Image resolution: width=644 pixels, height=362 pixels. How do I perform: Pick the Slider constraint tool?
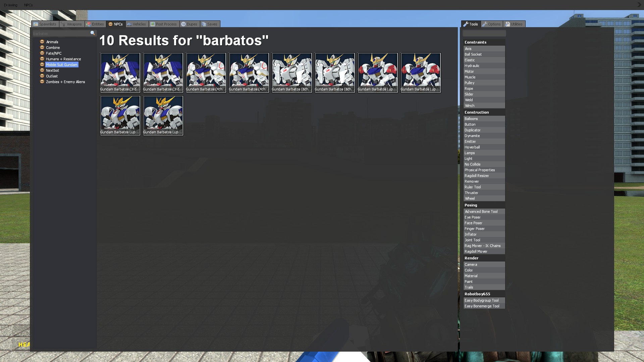pos(484,94)
